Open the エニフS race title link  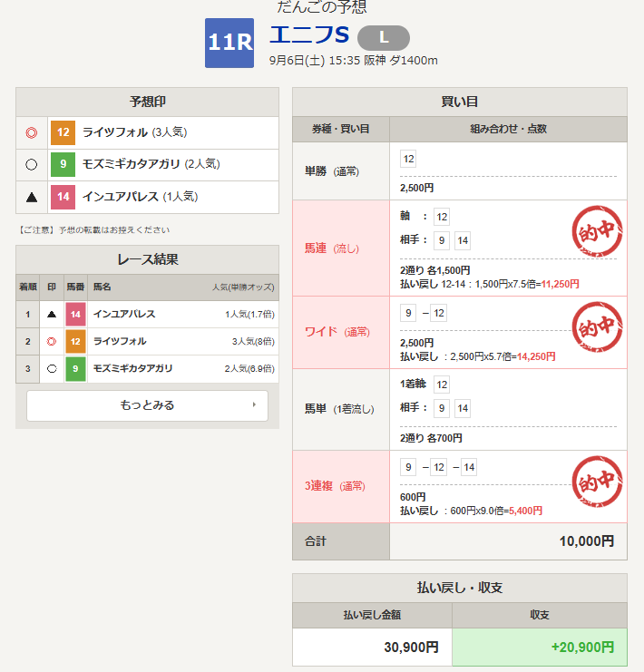pos(309,35)
